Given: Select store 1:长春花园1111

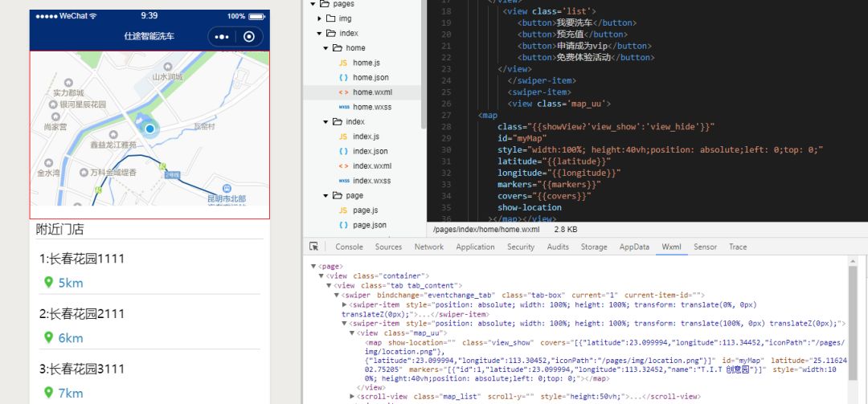Looking at the screenshot, I should [82, 259].
